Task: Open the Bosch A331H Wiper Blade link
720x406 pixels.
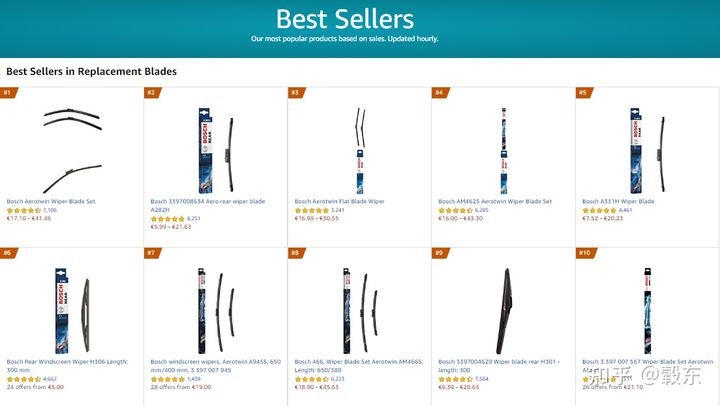Action: tap(618, 201)
